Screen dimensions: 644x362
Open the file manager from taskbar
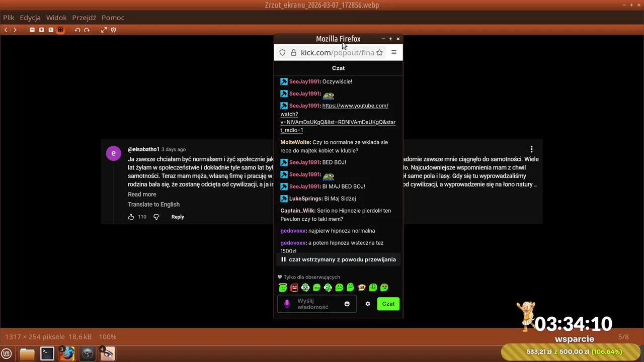click(x=27, y=354)
